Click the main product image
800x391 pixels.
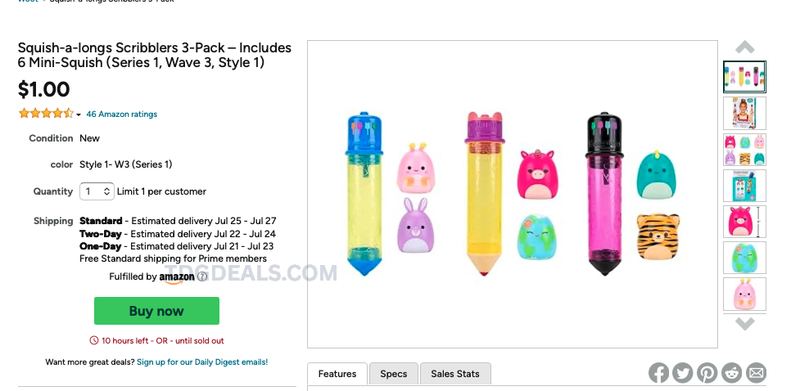512,194
